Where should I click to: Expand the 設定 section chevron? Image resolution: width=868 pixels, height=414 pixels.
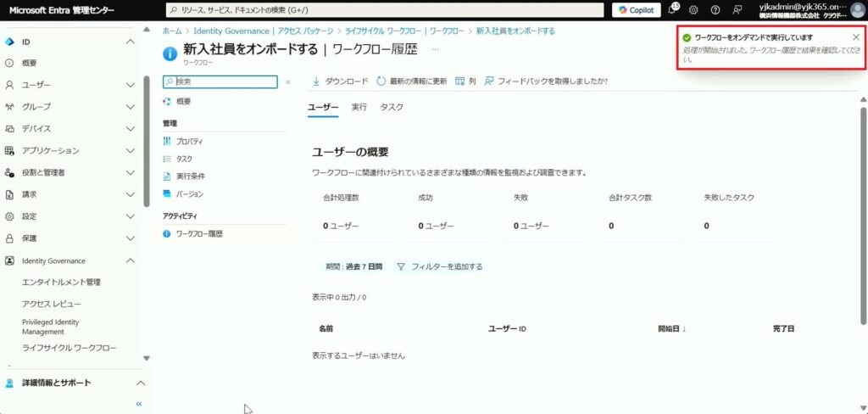click(x=130, y=216)
